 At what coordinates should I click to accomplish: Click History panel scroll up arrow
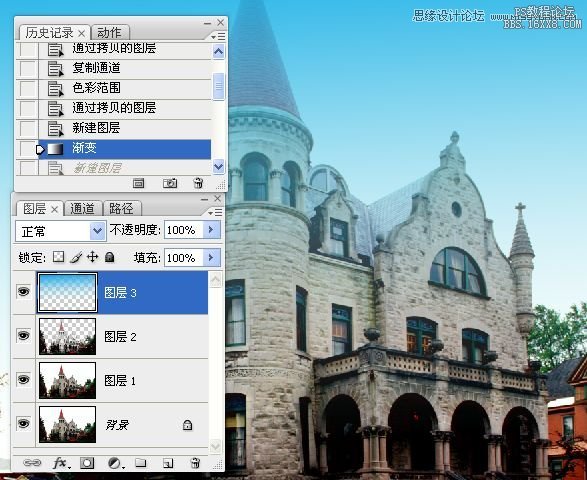(x=219, y=51)
